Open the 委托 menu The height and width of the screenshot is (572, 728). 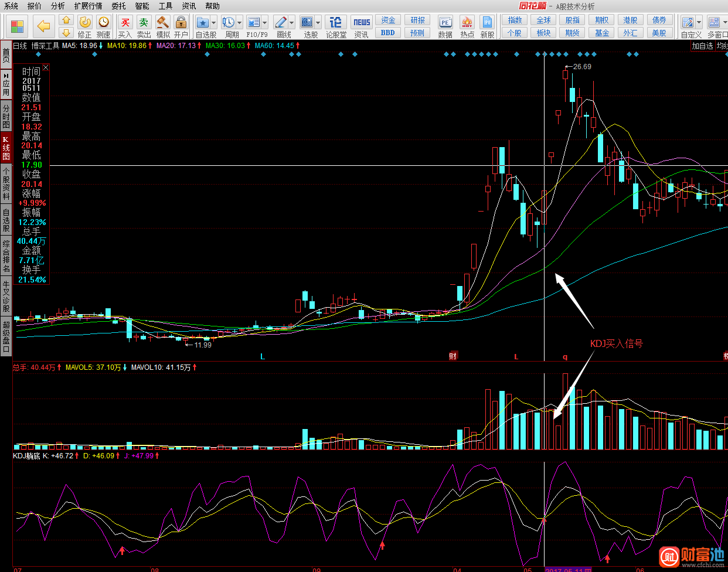coord(119,6)
